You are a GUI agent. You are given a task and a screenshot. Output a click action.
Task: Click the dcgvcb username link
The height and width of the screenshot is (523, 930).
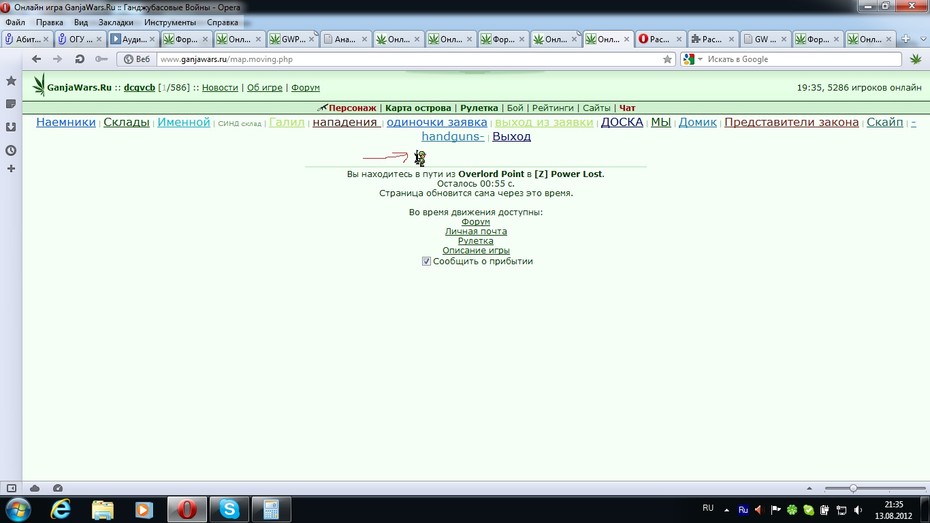click(x=139, y=87)
